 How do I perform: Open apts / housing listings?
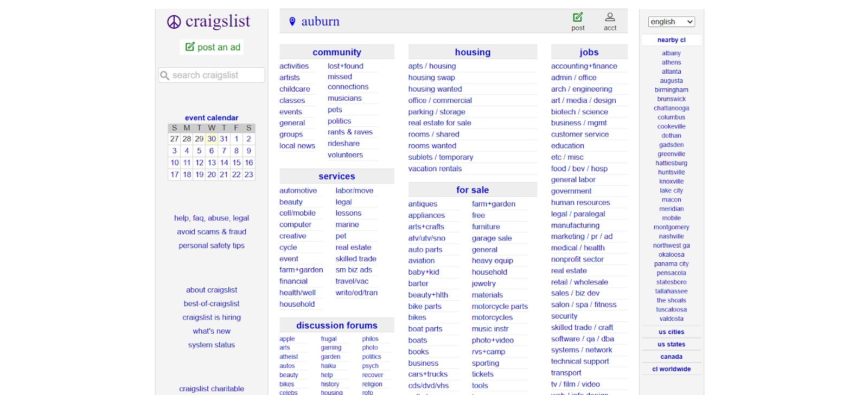click(432, 66)
